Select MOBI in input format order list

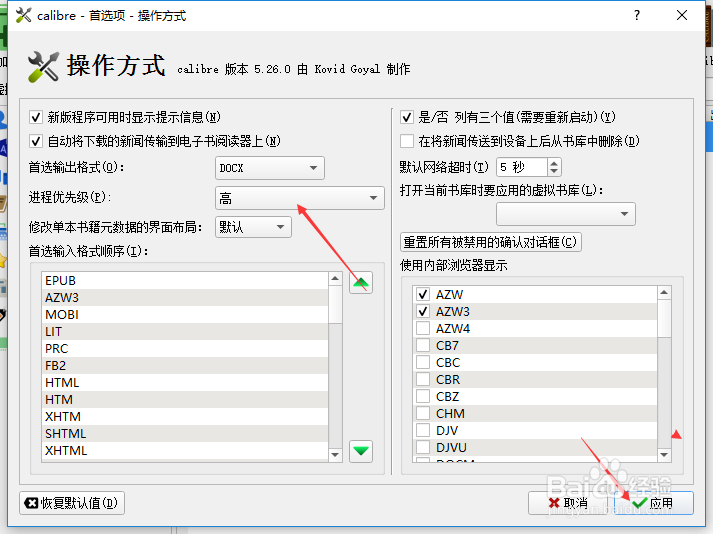tap(185, 315)
